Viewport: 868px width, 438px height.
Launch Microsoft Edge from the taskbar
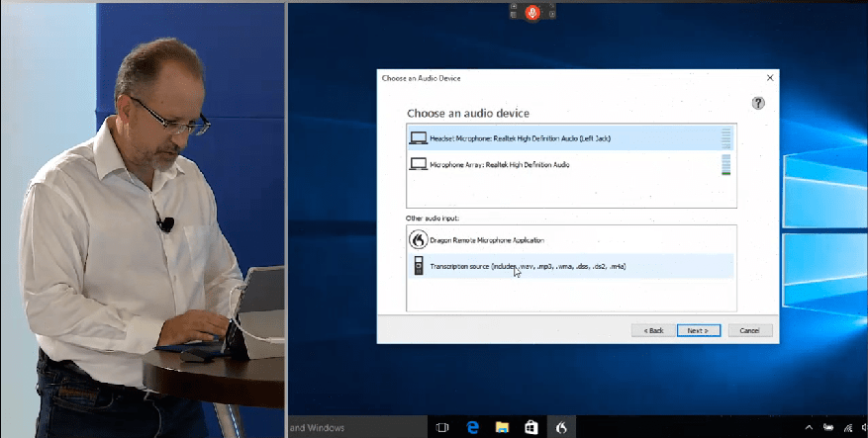(472, 427)
